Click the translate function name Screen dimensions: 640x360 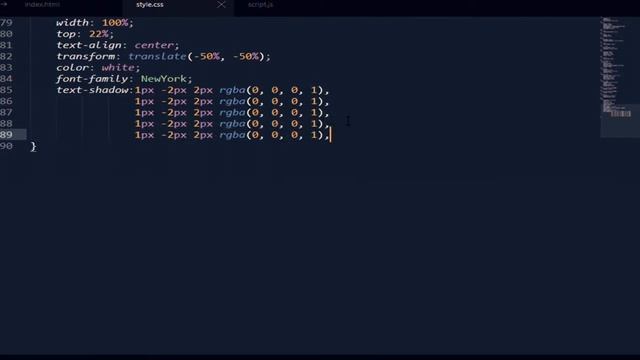tap(158, 56)
